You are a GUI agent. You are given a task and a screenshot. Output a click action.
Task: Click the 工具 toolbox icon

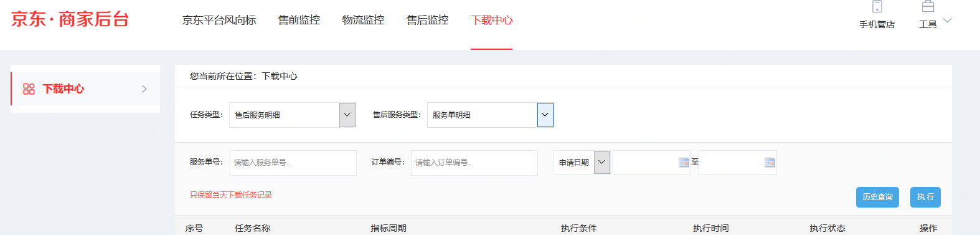coord(928,7)
